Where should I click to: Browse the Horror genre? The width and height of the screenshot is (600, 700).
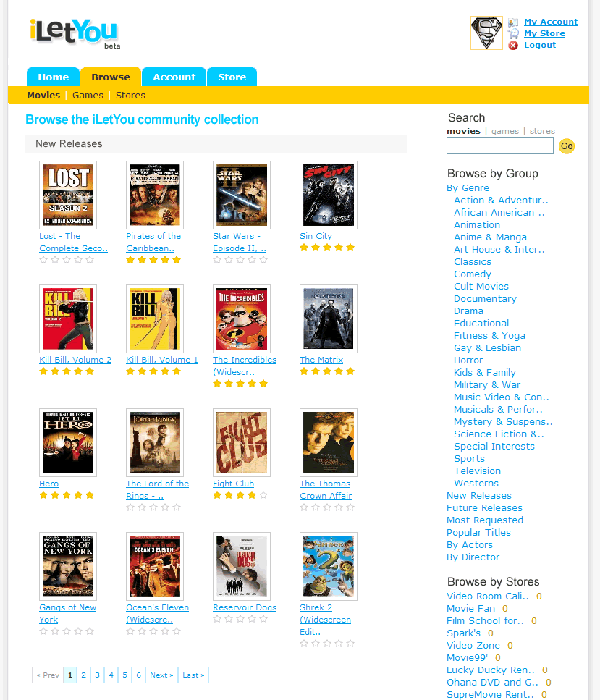tap(468, 360)
